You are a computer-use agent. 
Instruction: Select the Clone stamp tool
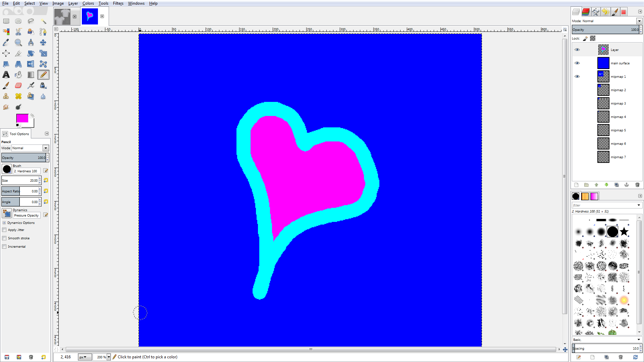pos(6,96)
